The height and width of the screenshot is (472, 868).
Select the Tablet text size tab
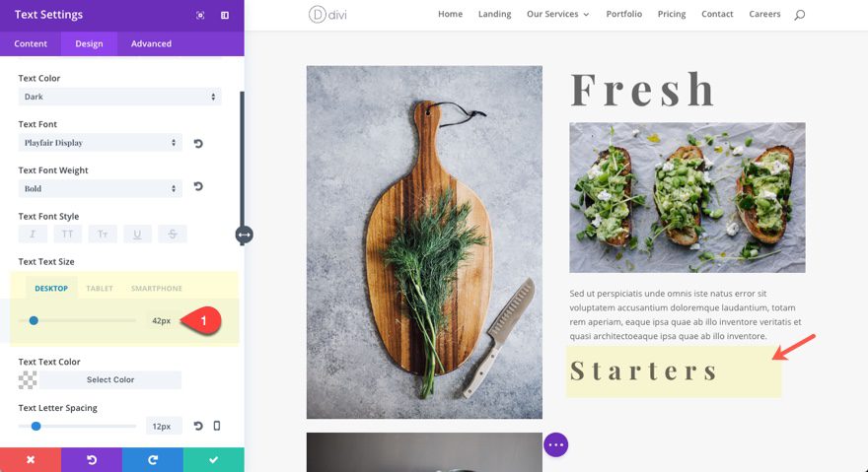(x=100, y=289)
